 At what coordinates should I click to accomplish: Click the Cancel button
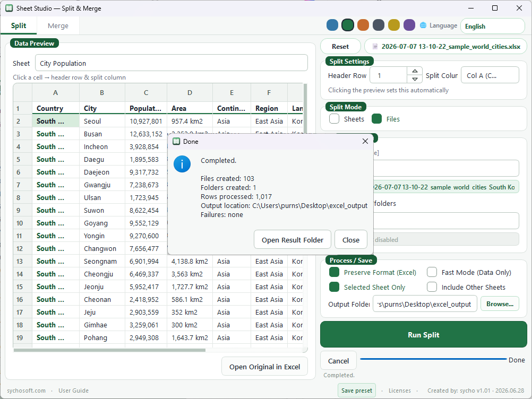click(338, 361)
